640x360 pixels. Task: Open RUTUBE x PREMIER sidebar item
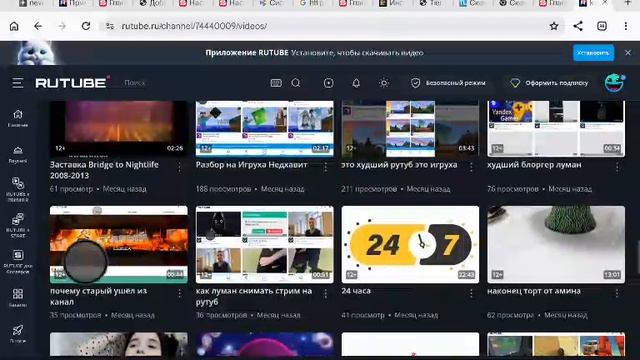18,189
